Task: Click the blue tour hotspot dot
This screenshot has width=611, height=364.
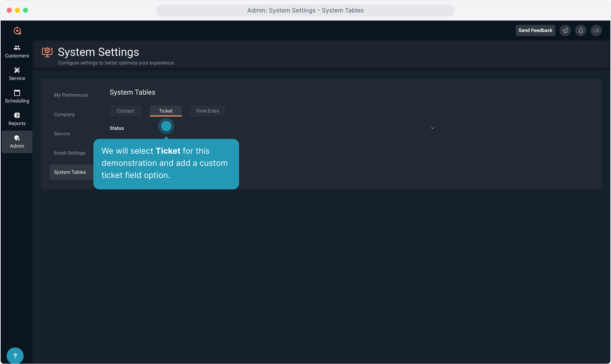Action: 166,126
